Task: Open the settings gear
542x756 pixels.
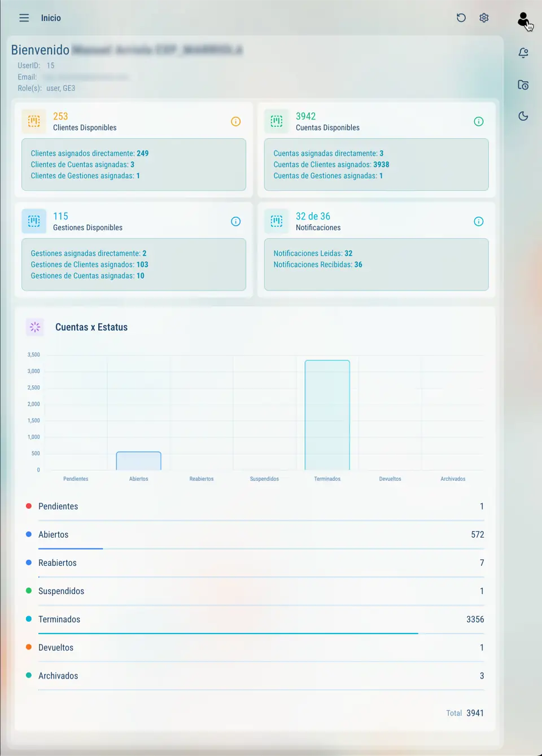Action: [x=484, y=17]
